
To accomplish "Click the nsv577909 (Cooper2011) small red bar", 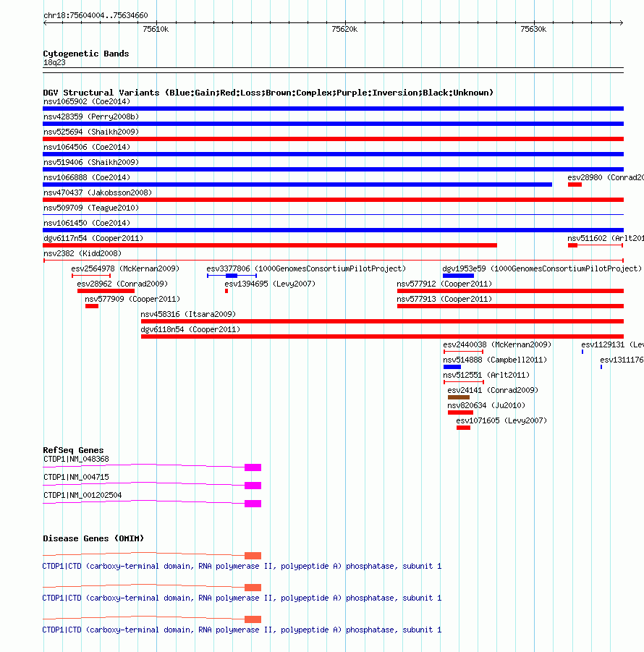I will coord(92,306).
